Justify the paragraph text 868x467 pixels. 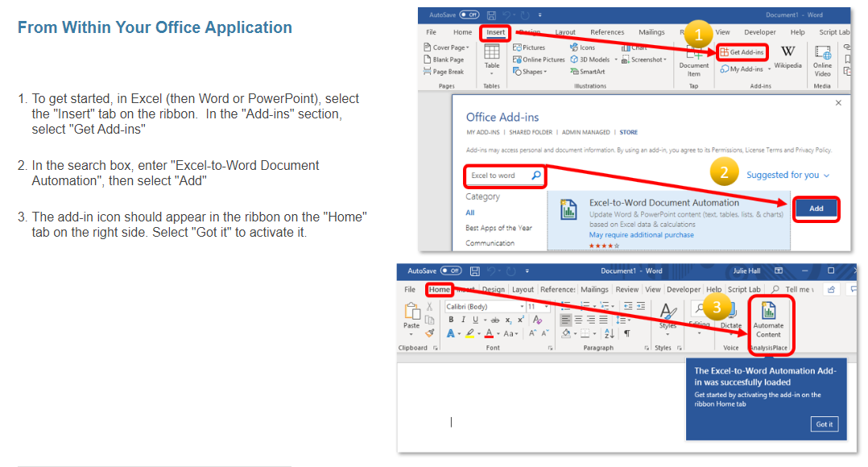[x=603, y=320]
